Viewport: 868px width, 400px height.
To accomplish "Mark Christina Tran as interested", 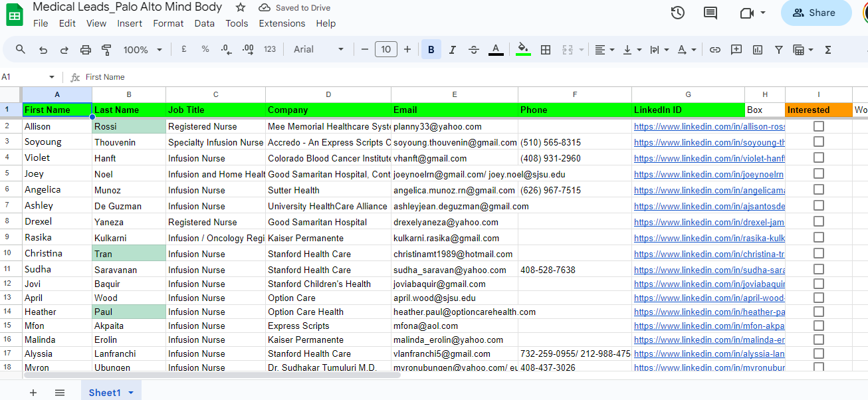I will pos(818,253).
